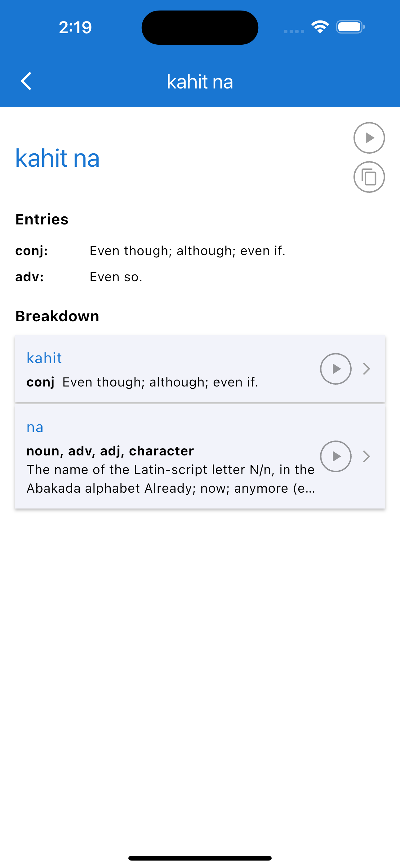
Task: Tap the battery indicator in status bar
Action: pos(350,27)
